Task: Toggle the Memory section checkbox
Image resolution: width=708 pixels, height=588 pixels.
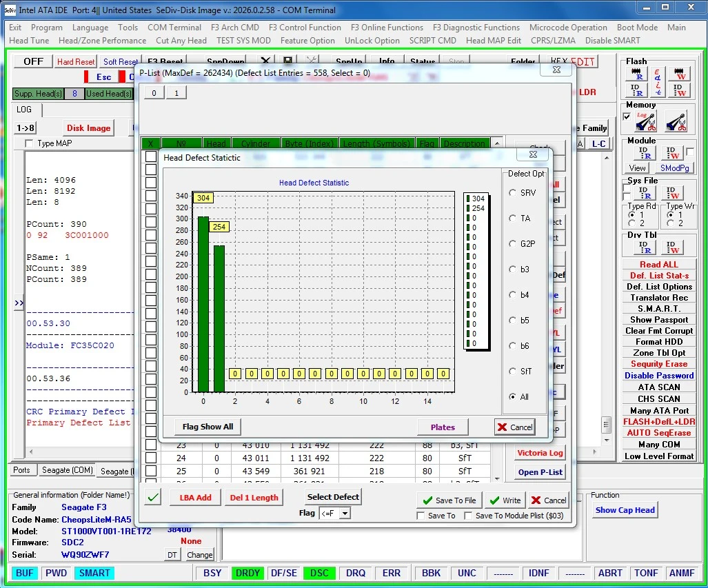Action: click(x=627, y=116)
